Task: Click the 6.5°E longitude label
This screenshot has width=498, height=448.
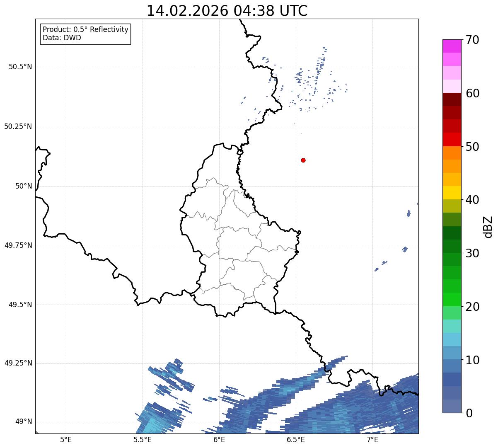Action: pyautogui.click(x=296, y=439)
